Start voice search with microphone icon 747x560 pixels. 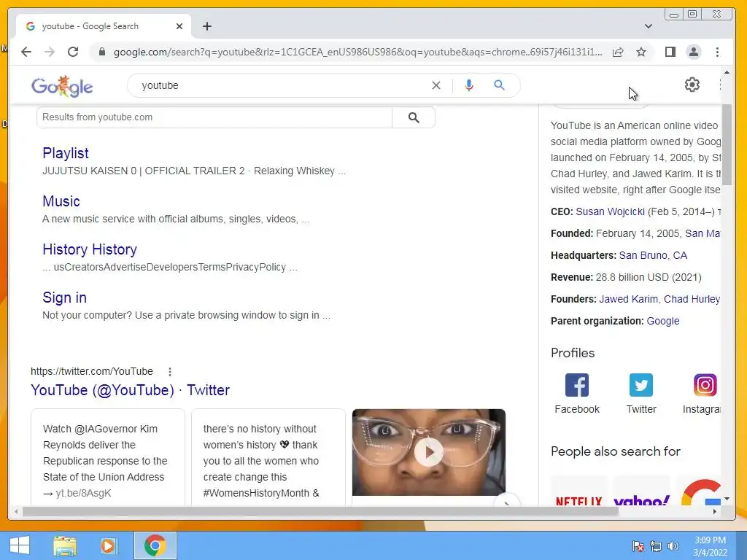[x=469, y=85]
